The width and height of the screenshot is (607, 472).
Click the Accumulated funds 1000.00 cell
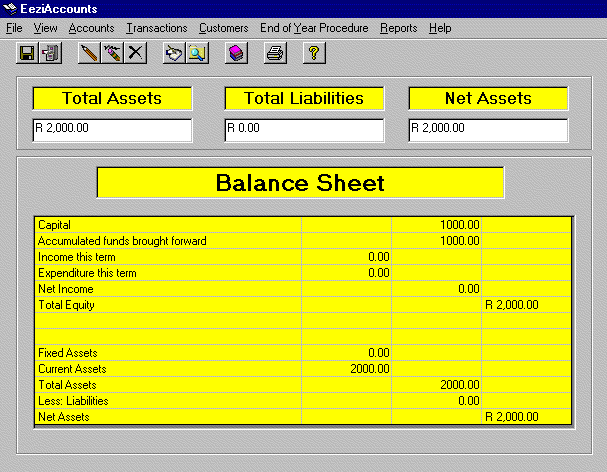436,241
